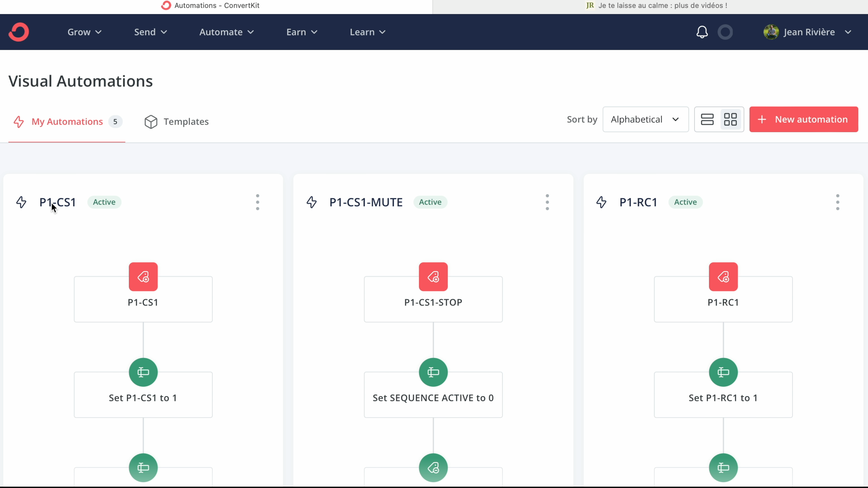
Task: Open P1-CS1 card three-dot menu
Action: pos(257,202)
